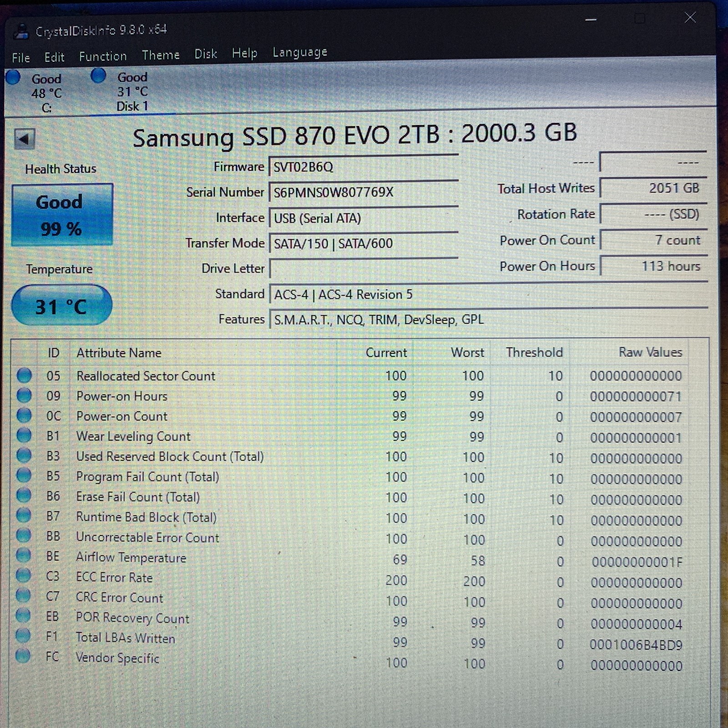Click the empty Drive Letter field

[x=364, y=268]
